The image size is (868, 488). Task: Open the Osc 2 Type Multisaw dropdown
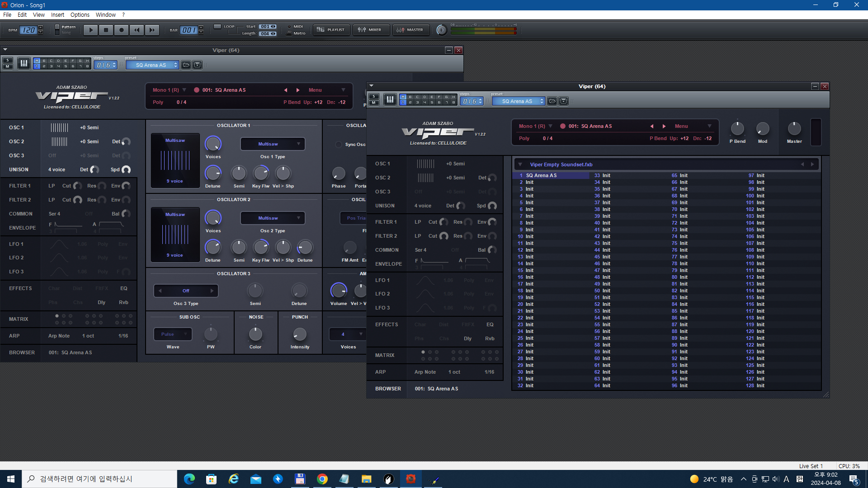click(273, 218)
